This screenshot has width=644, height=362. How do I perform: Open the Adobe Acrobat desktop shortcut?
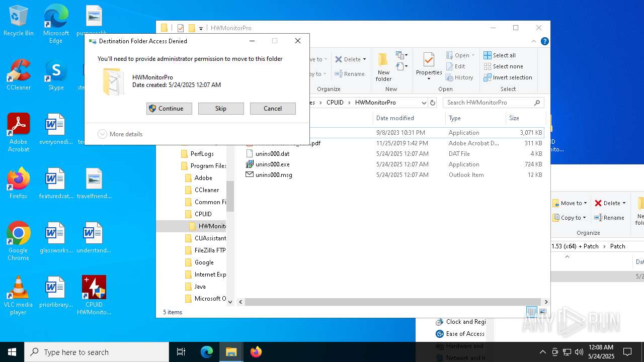tap(19, 133)
